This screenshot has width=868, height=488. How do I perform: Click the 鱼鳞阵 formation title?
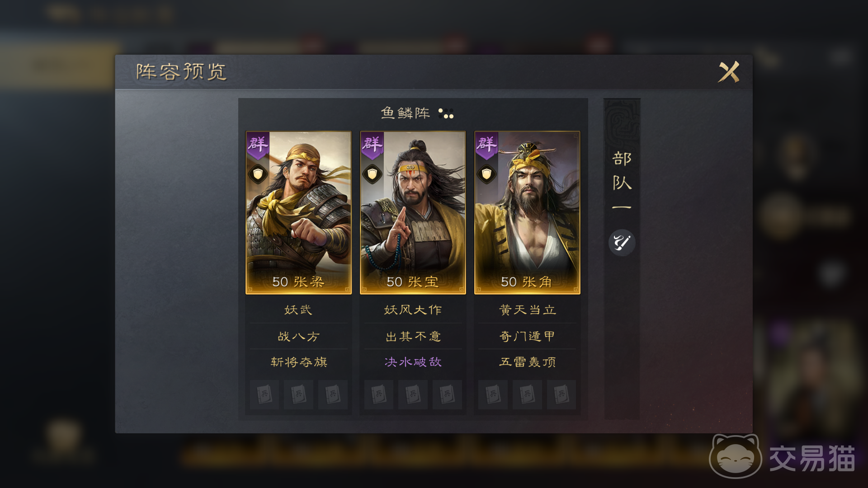click(x=405, y=113)
